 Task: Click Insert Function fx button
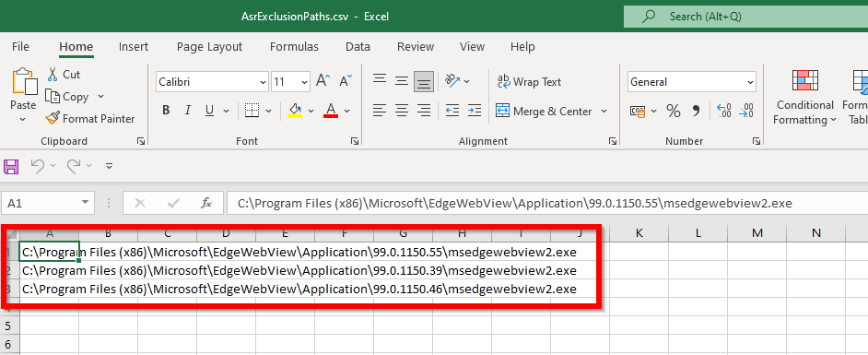205,203
